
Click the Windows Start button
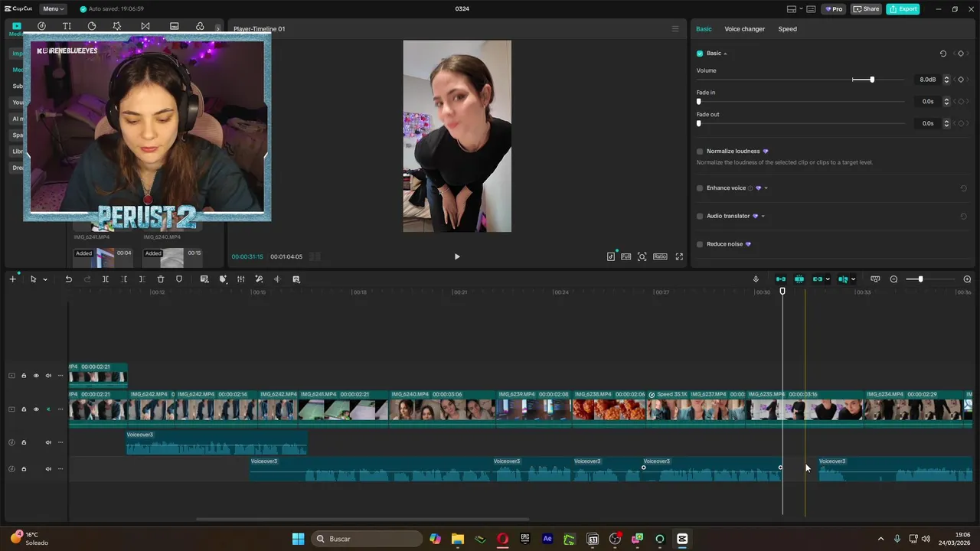pyautogui.click(x=299, y=539)
